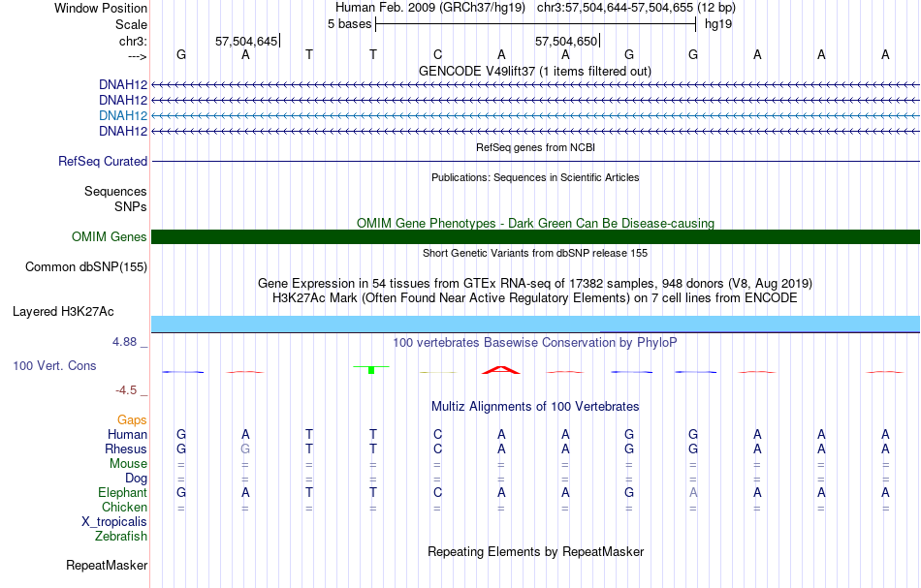The width and height of the screenshot is (921, 588).
Task: Click the Window Position label
Action: point(101,8)
